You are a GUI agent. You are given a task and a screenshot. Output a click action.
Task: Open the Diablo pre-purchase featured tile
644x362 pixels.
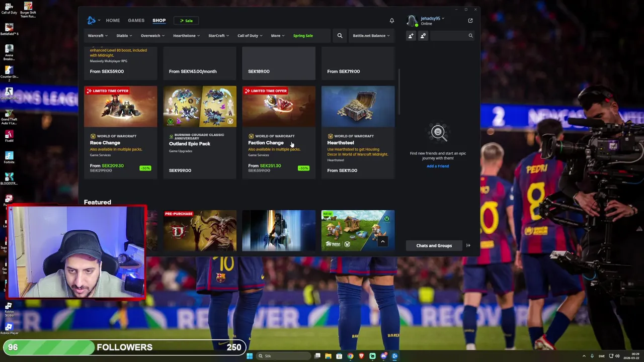pos(199,230)
